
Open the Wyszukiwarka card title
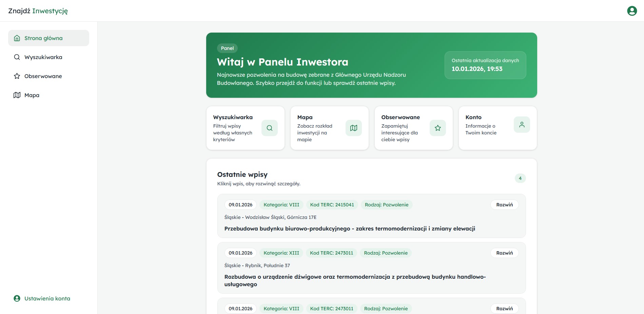coord(233,117)
